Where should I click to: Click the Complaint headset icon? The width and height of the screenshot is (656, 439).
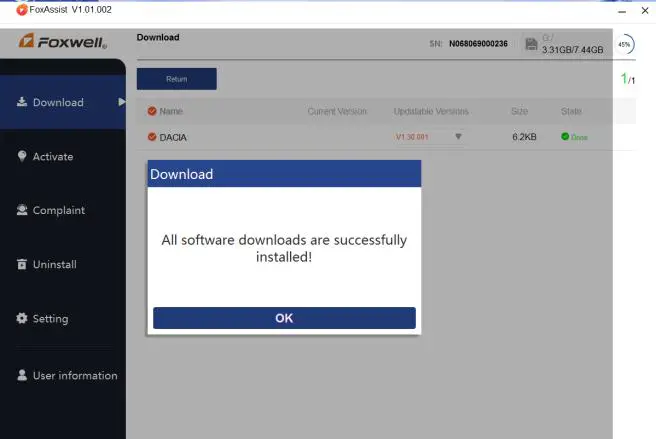point(22,210)
